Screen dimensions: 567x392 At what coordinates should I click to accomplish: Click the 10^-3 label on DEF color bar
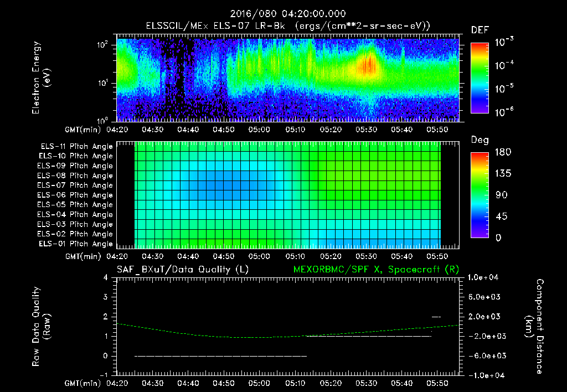[504, 42]
